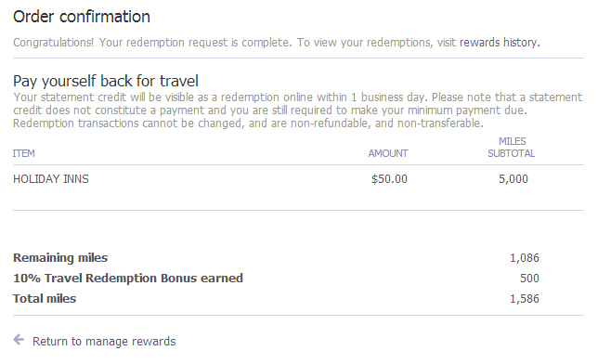Image resolution: width=598 pixels, height=364 pixels.
Task: Click the ITEM column header
Action: point(23,153)
